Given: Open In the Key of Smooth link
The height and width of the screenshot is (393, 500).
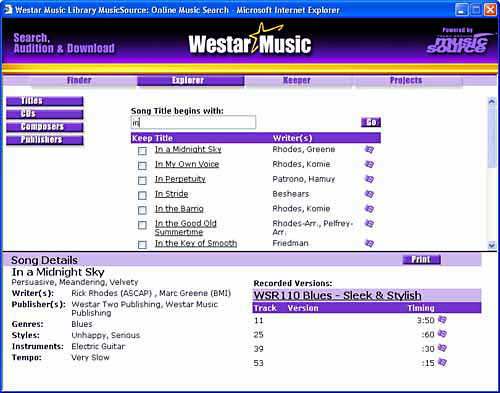Looking at the screenshot, I should click(x=196, y=243).
